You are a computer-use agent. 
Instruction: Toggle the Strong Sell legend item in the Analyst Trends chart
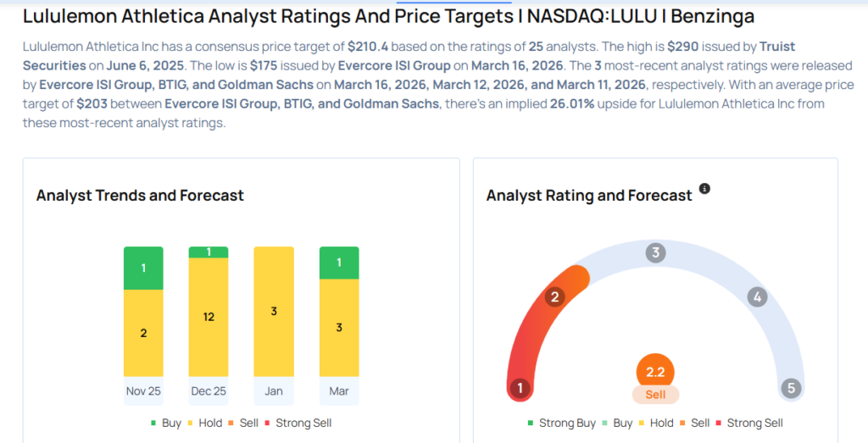pos(298,423)
